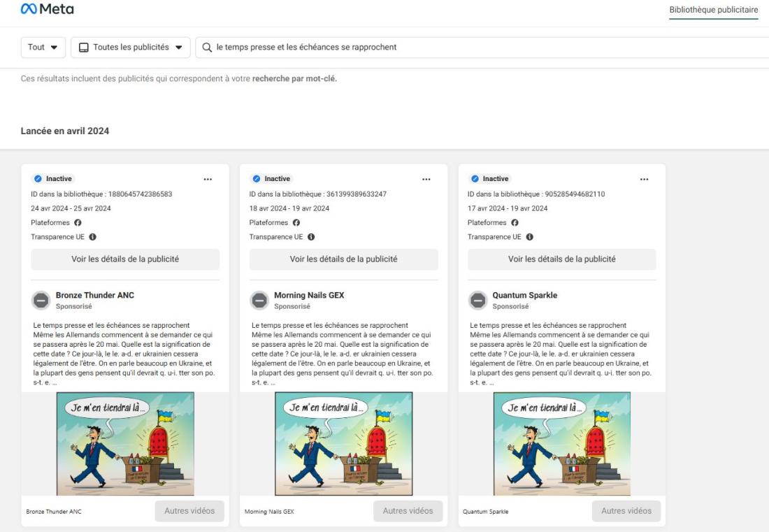Screen dimensions: 769x532
Task: Click Bronze Thunder ANC profile avatar
Action: tap(41, 300)
